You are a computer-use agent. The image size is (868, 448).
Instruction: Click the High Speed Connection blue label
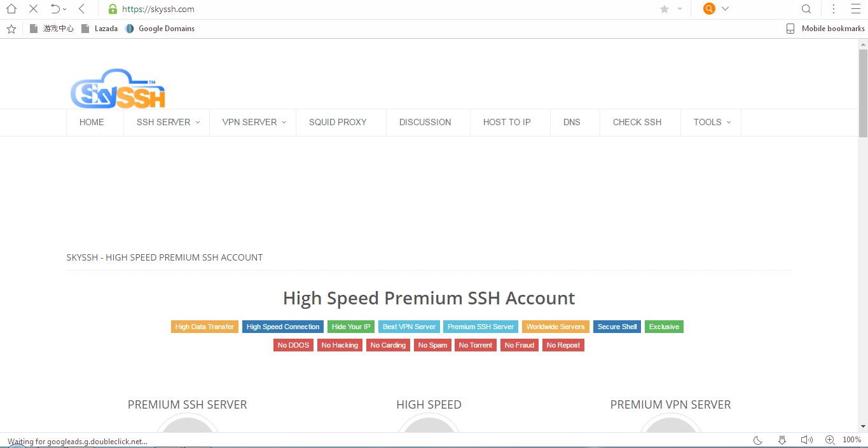283,327
